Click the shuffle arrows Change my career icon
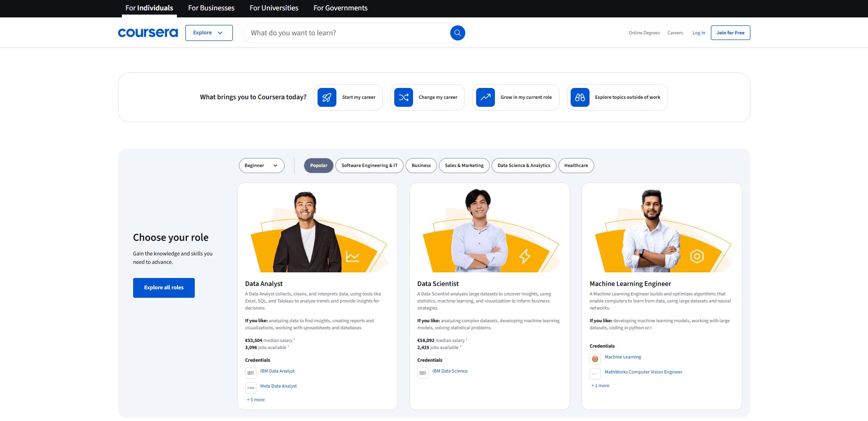The width and height of the screenshot is (868, 421). [404, 97]
